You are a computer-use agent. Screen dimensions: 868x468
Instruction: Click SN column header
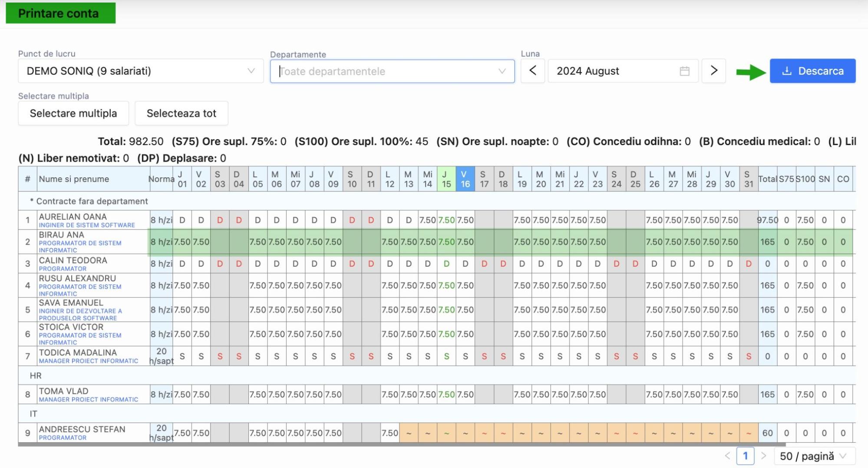pos(824,179)
